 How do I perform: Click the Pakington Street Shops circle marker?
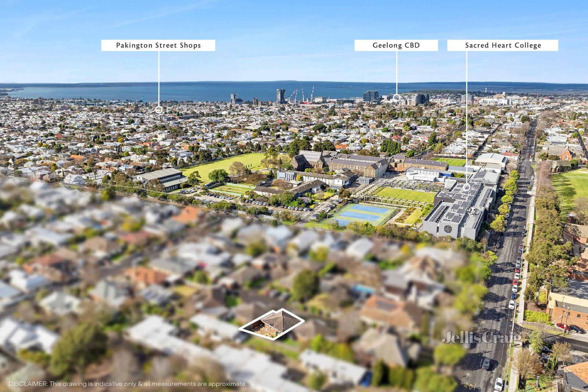click(158, 109)
